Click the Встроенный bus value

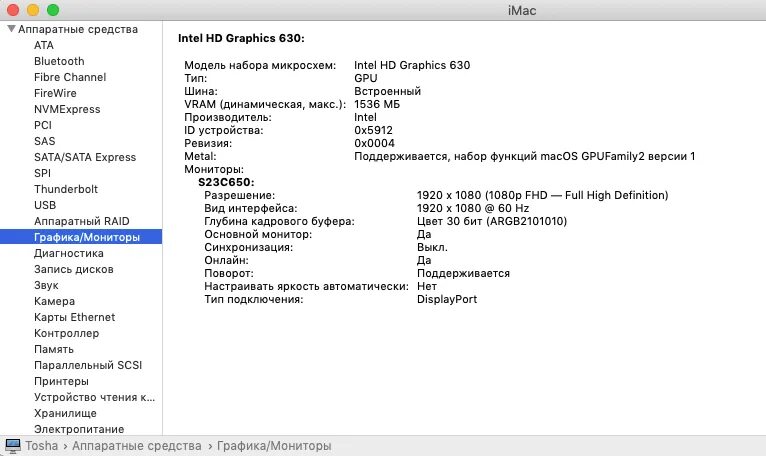(x=387, y=91)
